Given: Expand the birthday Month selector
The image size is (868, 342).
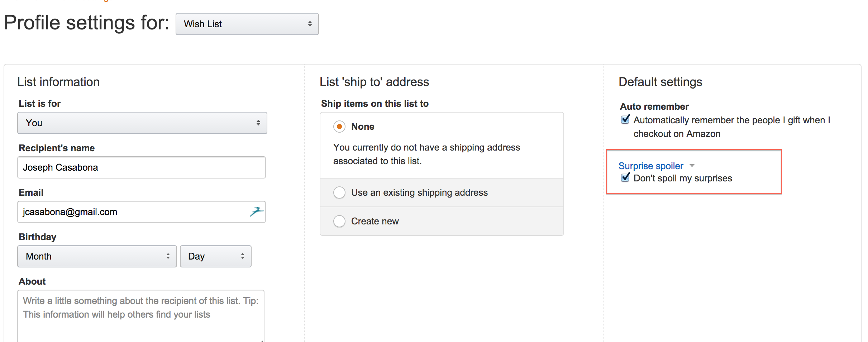Looking at the screenshot, I should [97, 256].
